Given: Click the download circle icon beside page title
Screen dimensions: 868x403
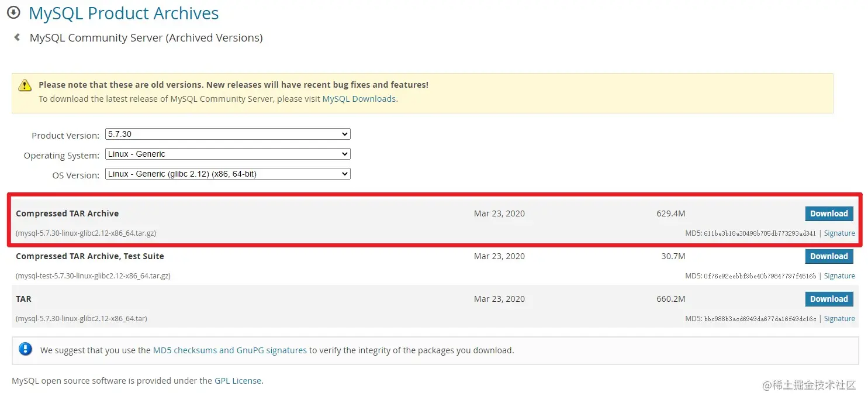Looking at the screenshot, I should coord(13,12).
